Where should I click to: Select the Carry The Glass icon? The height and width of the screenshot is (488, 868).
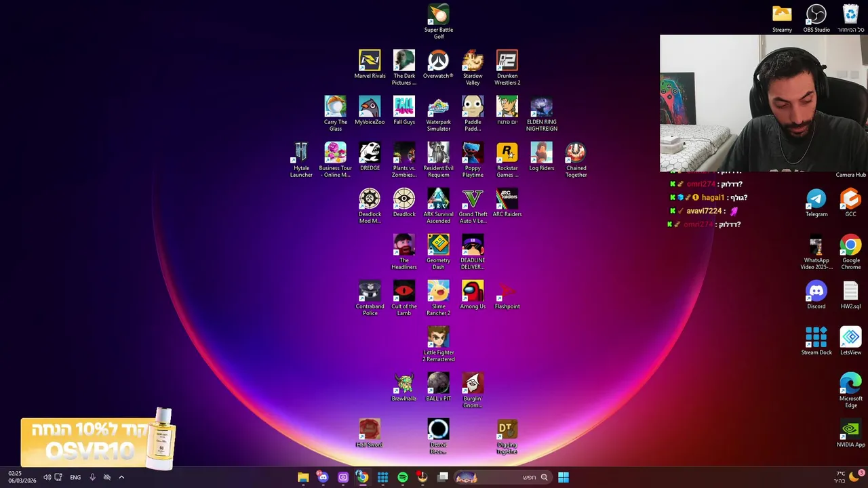pyautogui.click(x=336, y=114)
